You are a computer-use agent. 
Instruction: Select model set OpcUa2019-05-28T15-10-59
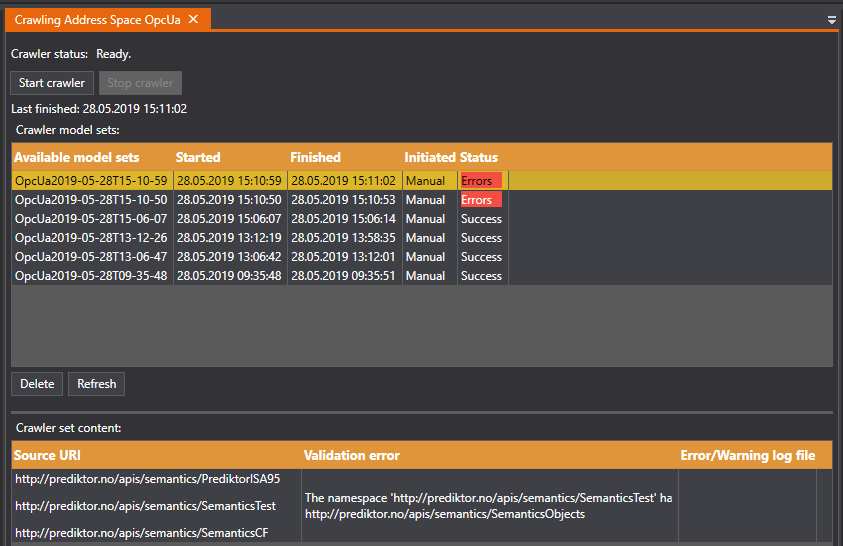(91, 181)
